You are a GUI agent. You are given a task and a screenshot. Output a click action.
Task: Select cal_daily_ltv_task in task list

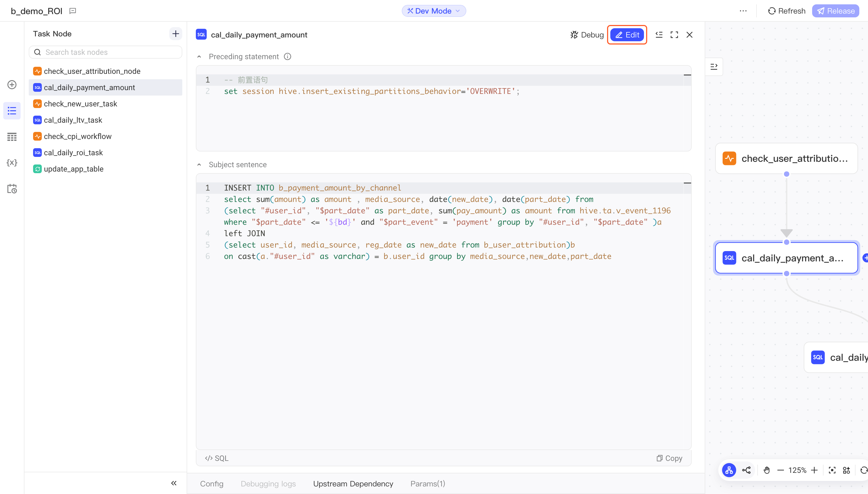[106, 120]
